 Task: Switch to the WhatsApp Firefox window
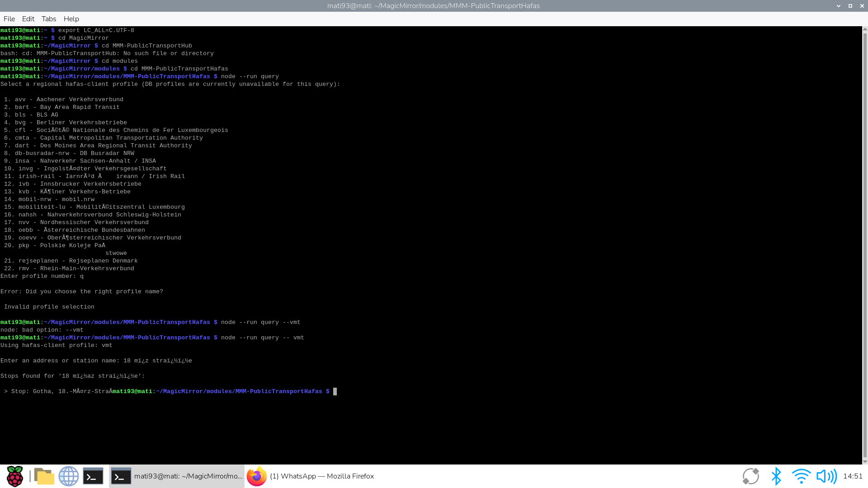coord(311,476)
